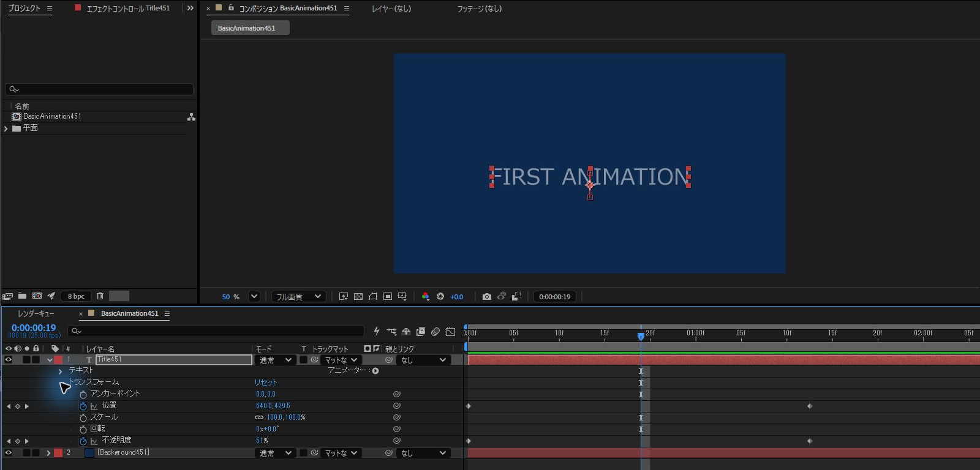Hide the Title451 layer eye toggle

[x=9, y=360]
